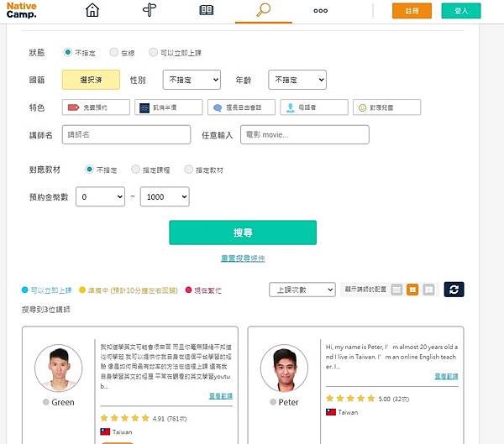
Task: Open the 年齡 age dropdown
Action: (x=297, y=80)
